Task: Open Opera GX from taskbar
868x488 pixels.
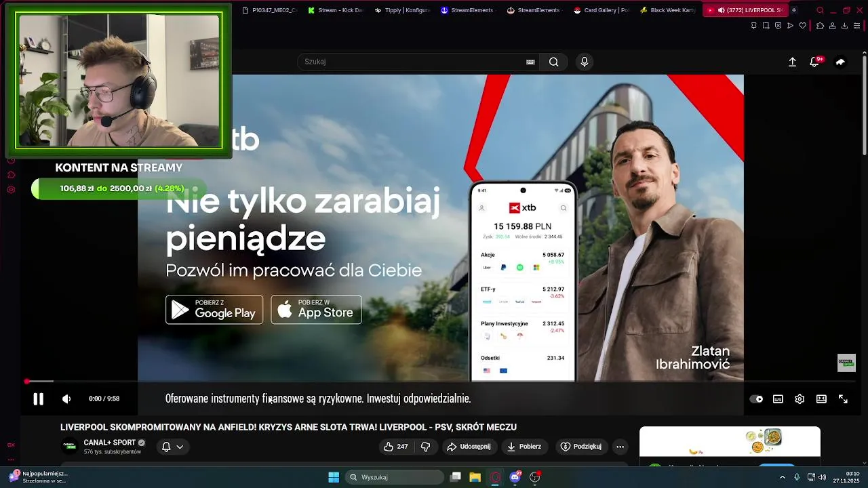Action: click(x=495, y=477)
